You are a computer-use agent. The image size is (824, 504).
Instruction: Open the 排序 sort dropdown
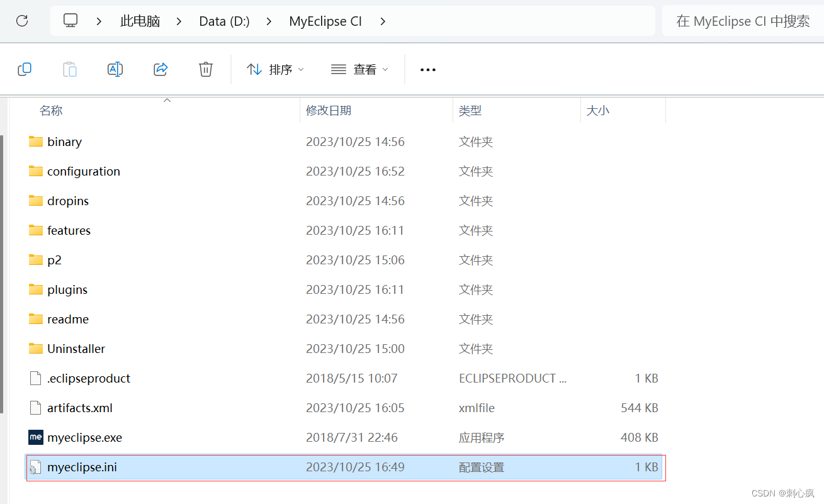coord(275,69)
